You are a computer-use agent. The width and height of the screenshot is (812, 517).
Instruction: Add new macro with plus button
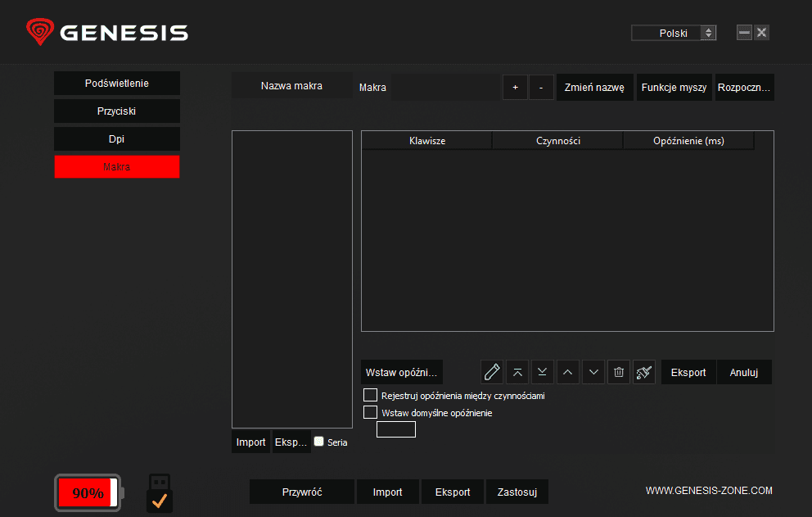point(515,87)
